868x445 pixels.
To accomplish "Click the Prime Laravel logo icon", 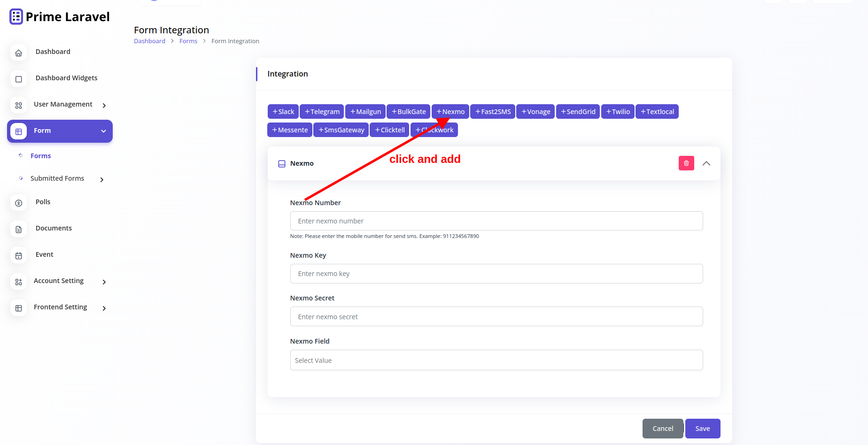I will [15, 16].
